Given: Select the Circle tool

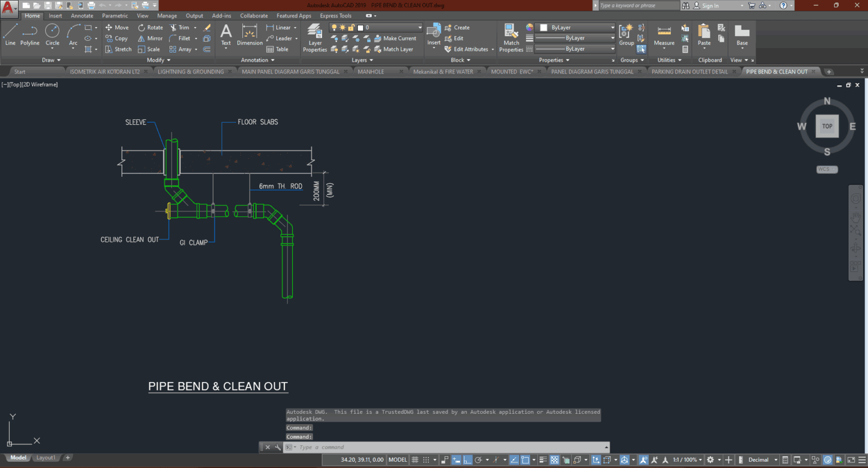Looking at the screenshot, I should click(52, 38).
